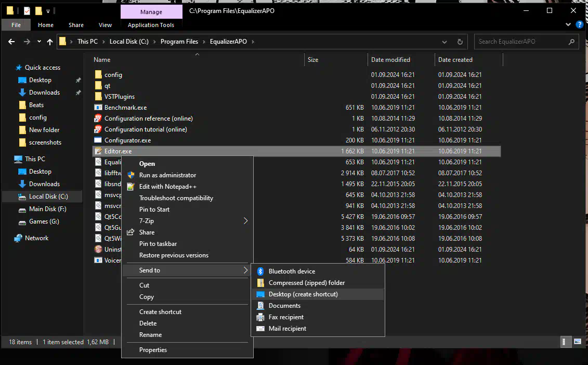
Task: Switch to the Application Tools tab
Action: click(151, 25)
